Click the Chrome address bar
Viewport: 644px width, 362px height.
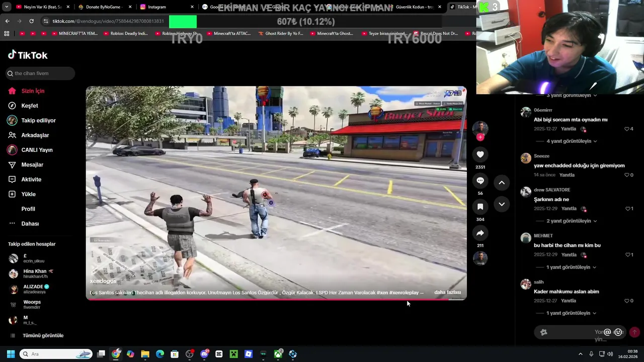[x=108, y=21]
